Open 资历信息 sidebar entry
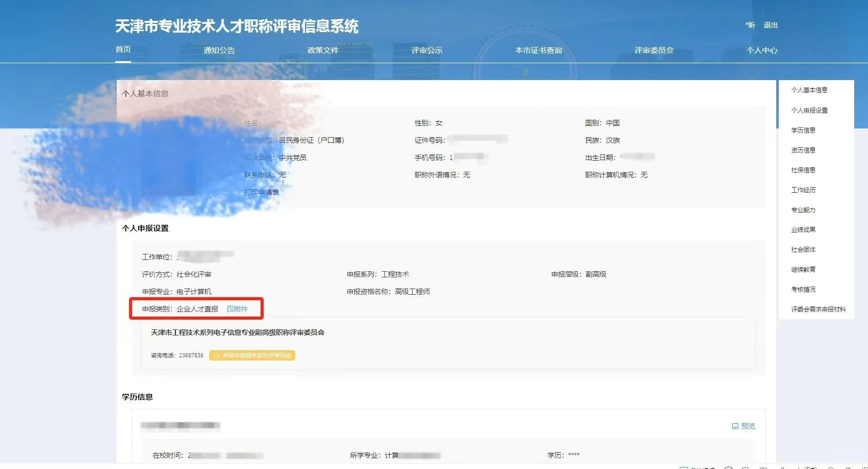Image resolution: width=868 pixels, height=469 pixels. (803, 150)
